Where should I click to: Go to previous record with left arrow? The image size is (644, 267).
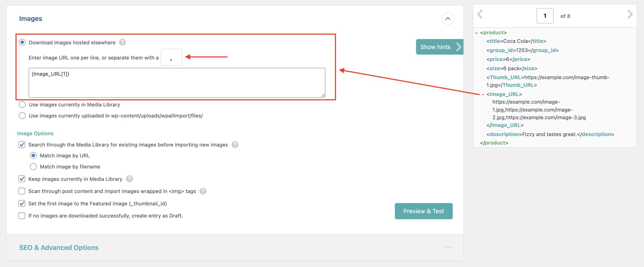[480, 15]
